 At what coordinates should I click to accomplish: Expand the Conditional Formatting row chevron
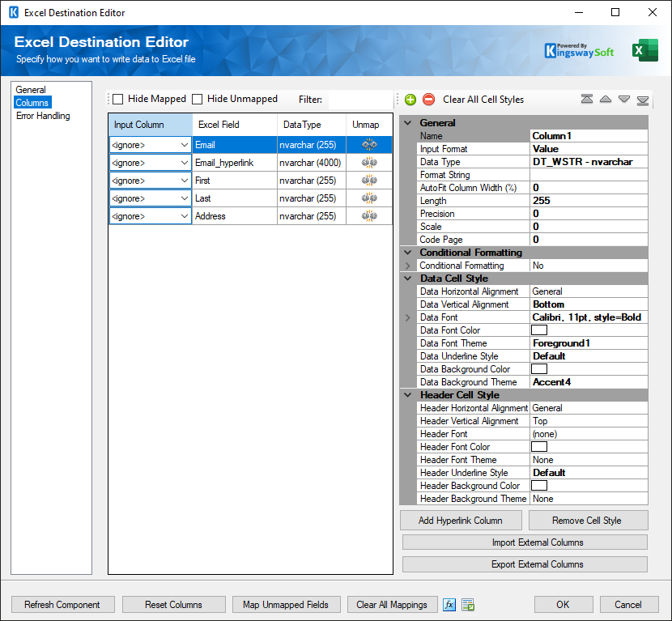[x=406, y=265]
